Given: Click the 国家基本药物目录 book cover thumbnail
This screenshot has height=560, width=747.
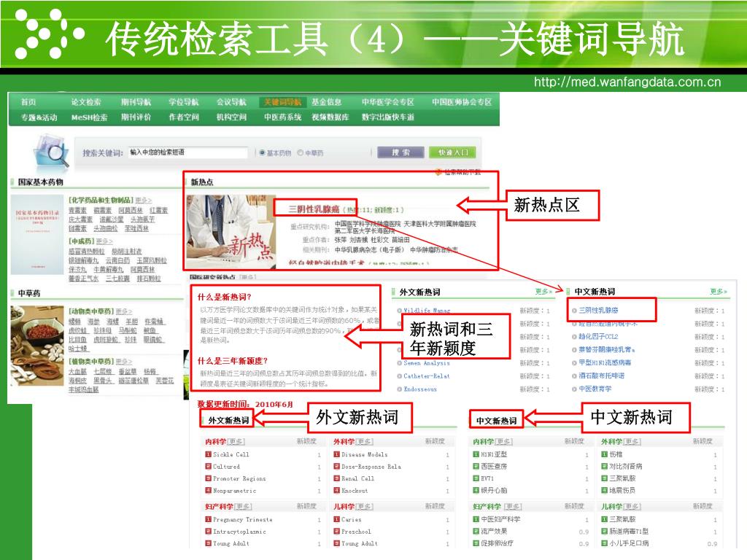Looking at the screenshot, I should pos(37,235).
